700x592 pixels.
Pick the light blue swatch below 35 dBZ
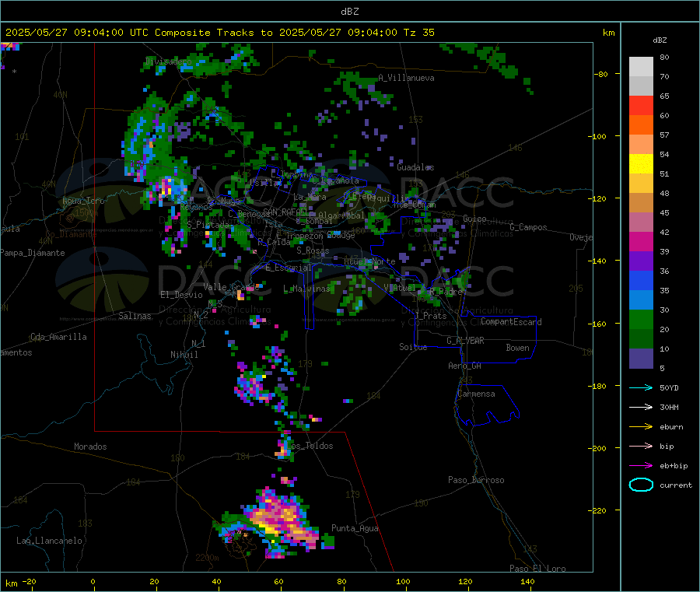[x=641, y=300]
